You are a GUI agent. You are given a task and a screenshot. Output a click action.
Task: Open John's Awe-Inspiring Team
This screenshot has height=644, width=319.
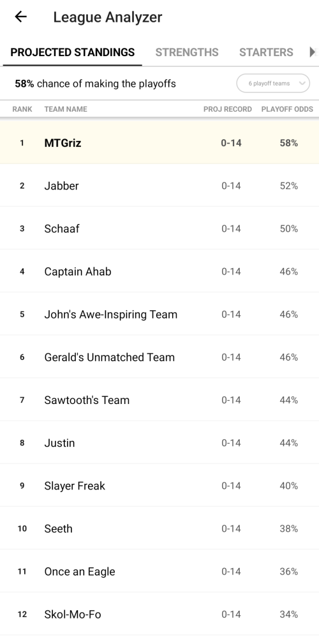[x=159, y=314]
